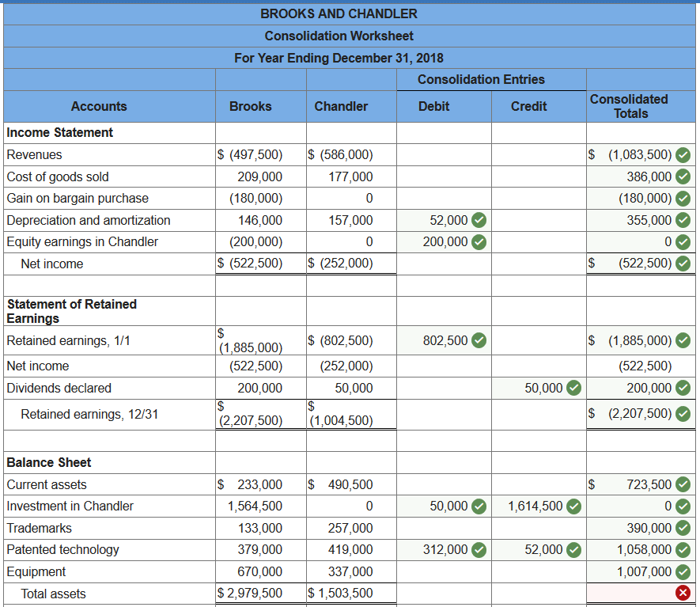Click the check icon next to 1,058,000 patented technology total

tap(683, 550)
